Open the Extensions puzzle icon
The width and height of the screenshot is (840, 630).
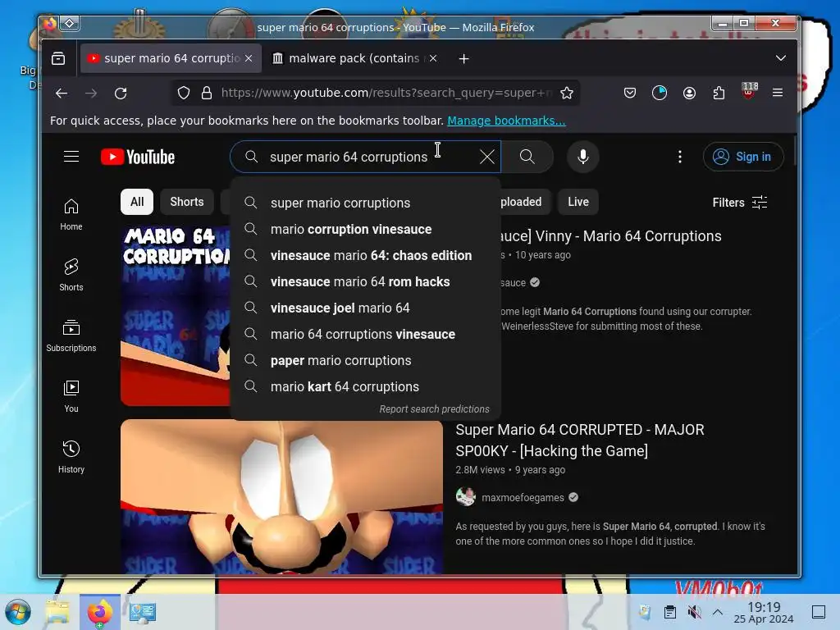(x=719, y=94)
